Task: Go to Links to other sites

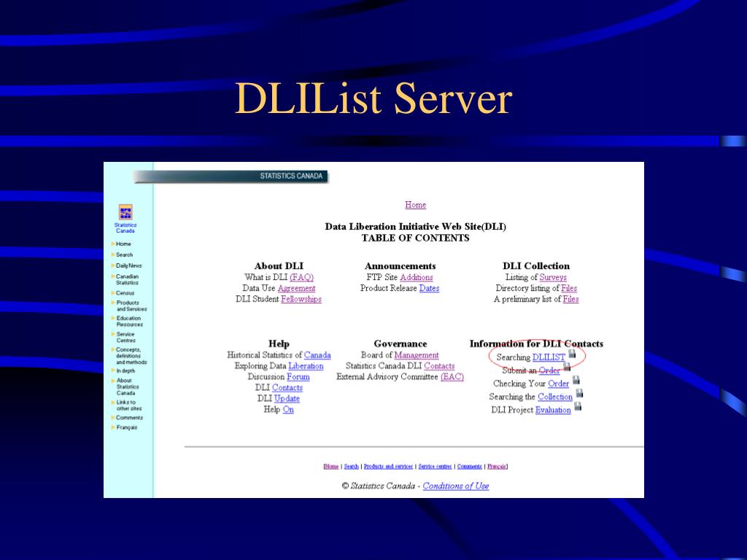Action: (x=129, y=405)
